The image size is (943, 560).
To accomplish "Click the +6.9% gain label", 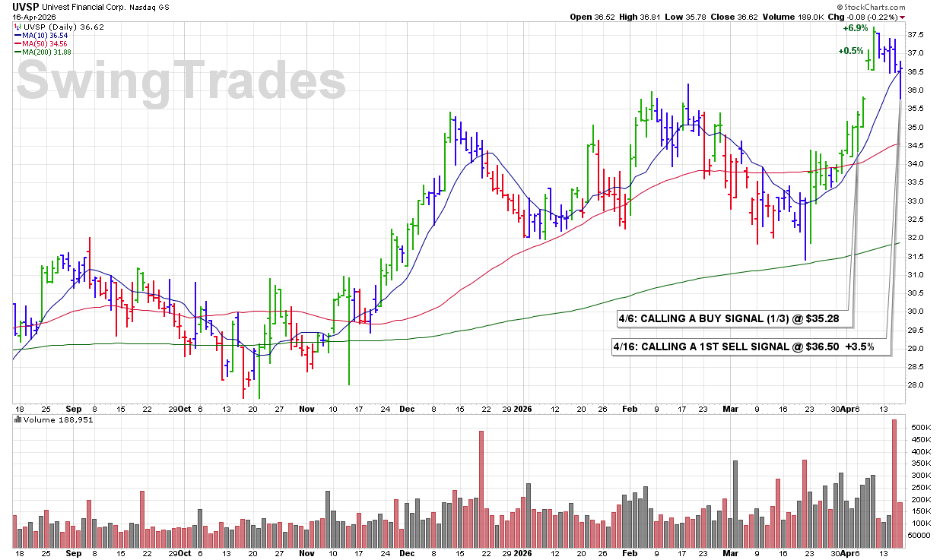I will coord(856,27).
